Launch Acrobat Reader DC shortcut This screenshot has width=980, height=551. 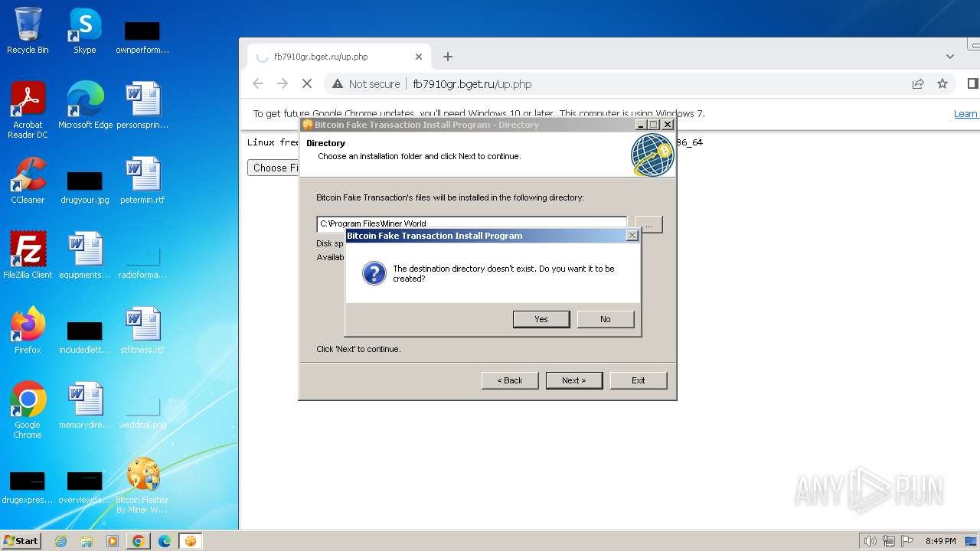coord(28,110)
